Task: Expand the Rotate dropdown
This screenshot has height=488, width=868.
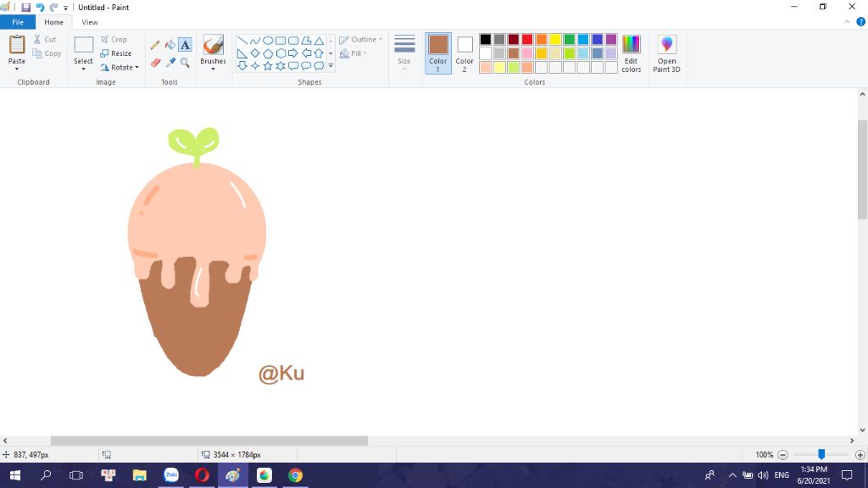Action: (x=136, y=68)
